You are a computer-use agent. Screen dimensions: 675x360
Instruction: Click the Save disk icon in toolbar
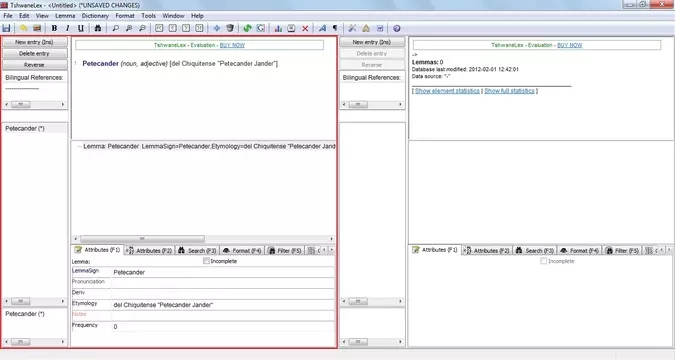(x=6, y=28)
